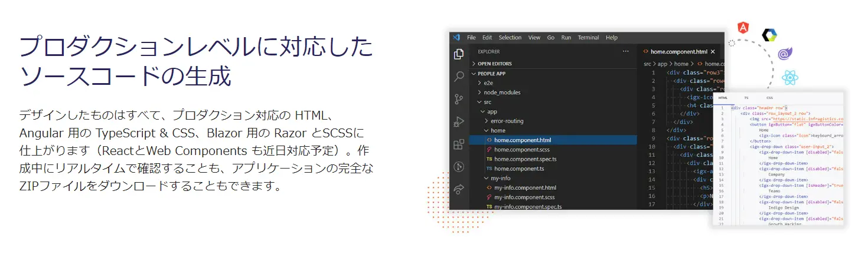Open the Selection menu
868x254 pixels.
[x=510, y=38]
